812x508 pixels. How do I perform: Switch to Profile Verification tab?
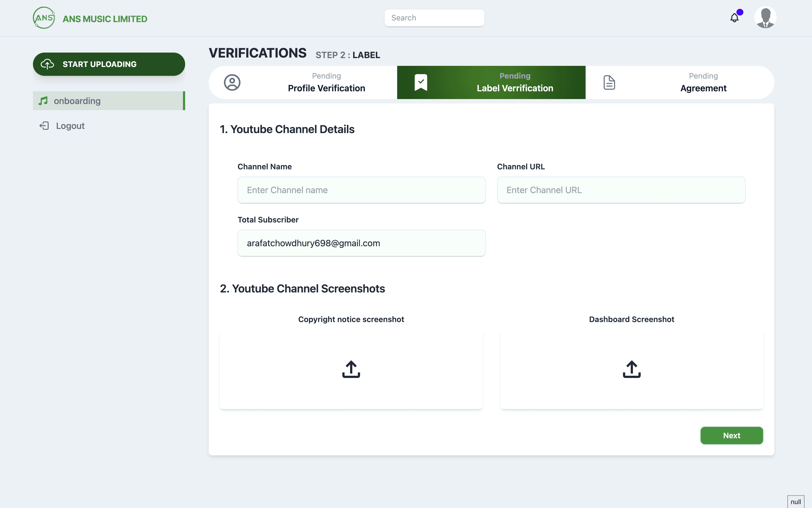tap(326, 82)
